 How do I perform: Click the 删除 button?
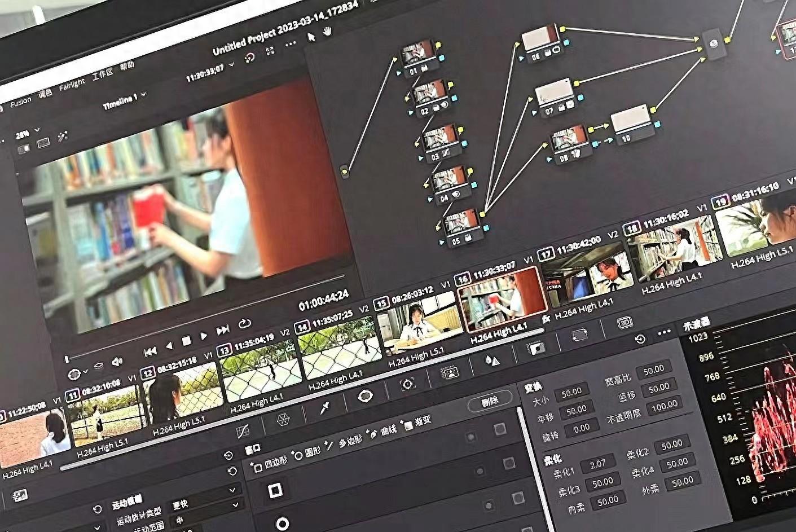[490, 401]
